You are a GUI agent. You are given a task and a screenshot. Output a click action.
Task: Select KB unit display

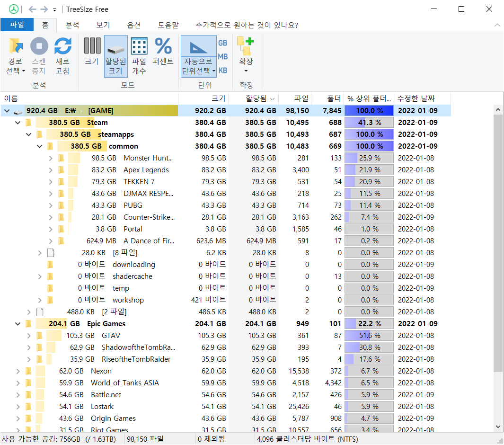pyautogui.click(x=223, y=71)
